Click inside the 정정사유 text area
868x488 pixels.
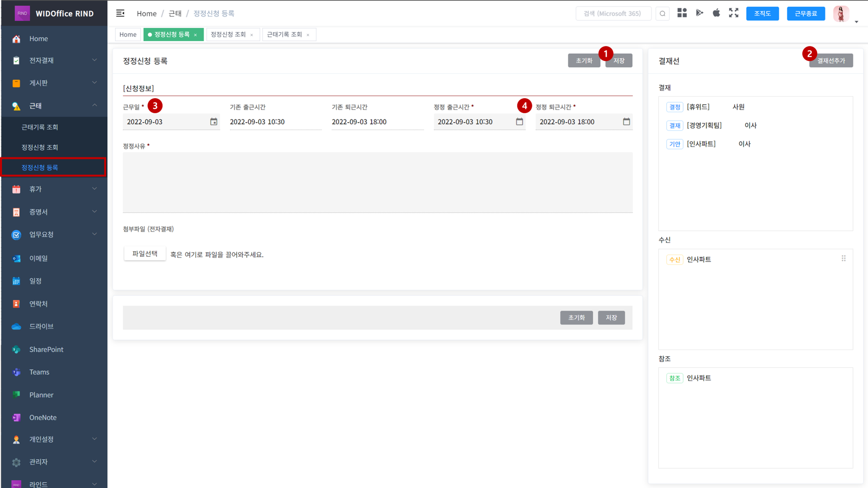tap(377, 182)
